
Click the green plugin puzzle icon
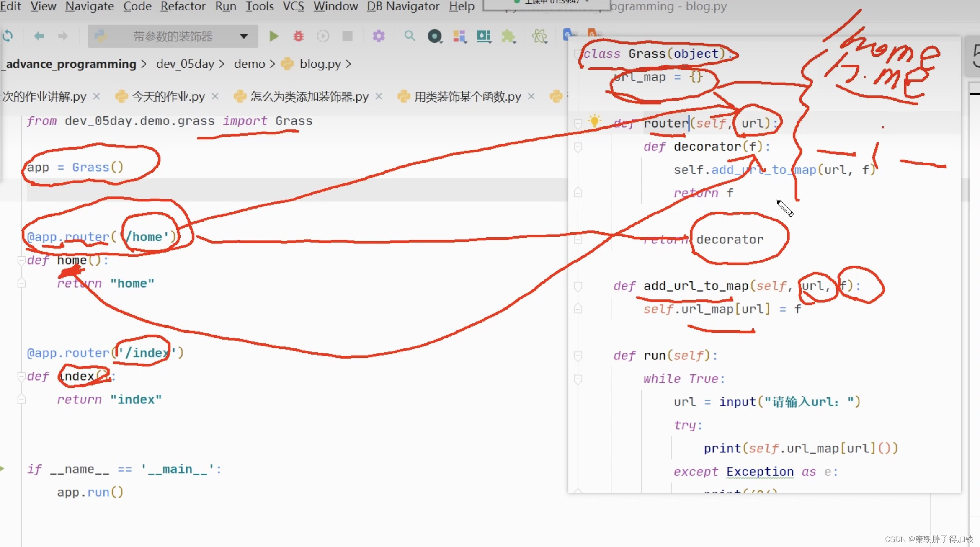(508, 36)
